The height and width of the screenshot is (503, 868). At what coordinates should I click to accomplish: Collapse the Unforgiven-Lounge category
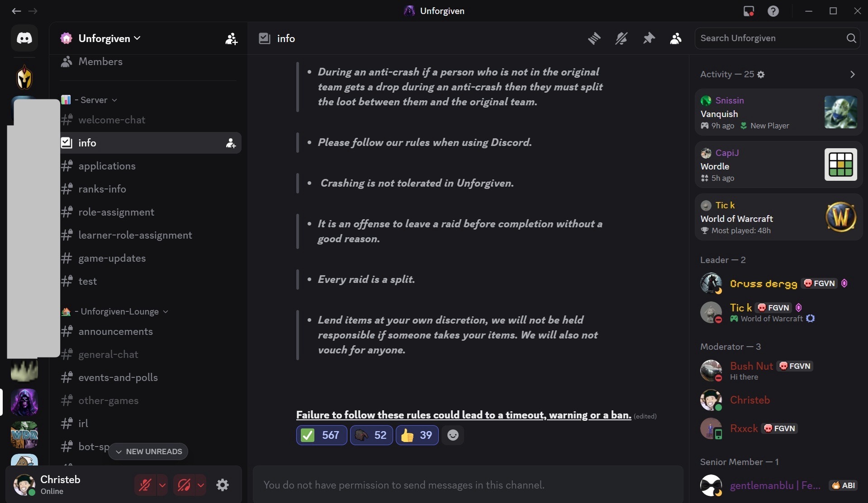(119, 311)
